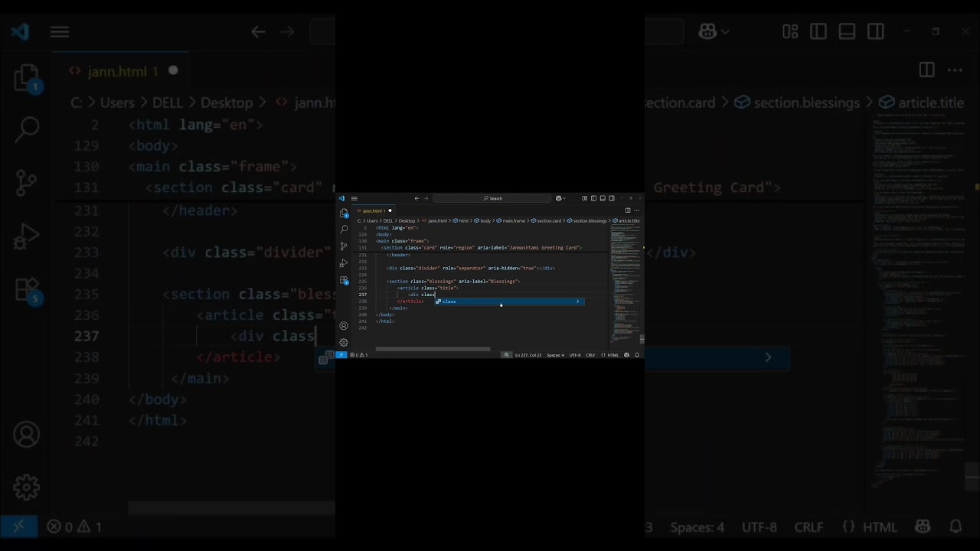Click line number 242 in the gutter
The image size is (980, 551).
click(x=363, y=328)
